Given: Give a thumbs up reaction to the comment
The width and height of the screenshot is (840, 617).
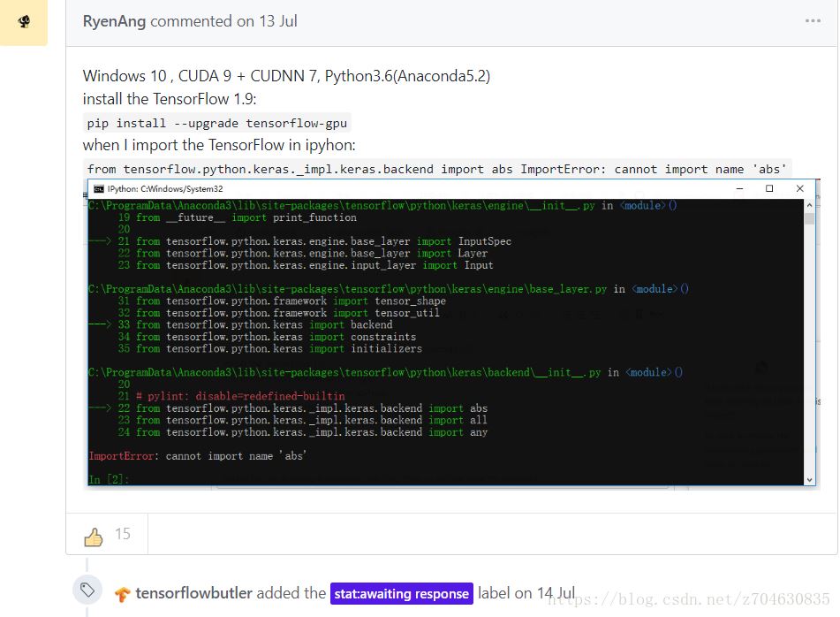Looking at the screenshot, I should (95, 533).
